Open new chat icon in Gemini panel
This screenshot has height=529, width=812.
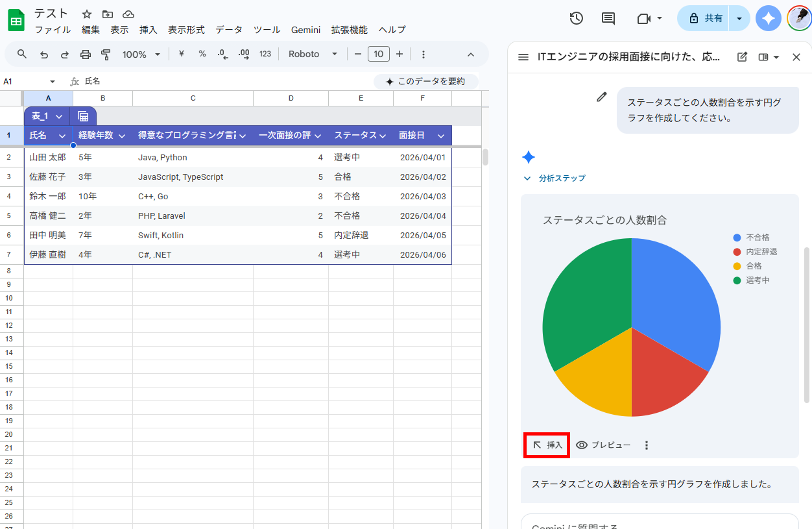(743, 57)
